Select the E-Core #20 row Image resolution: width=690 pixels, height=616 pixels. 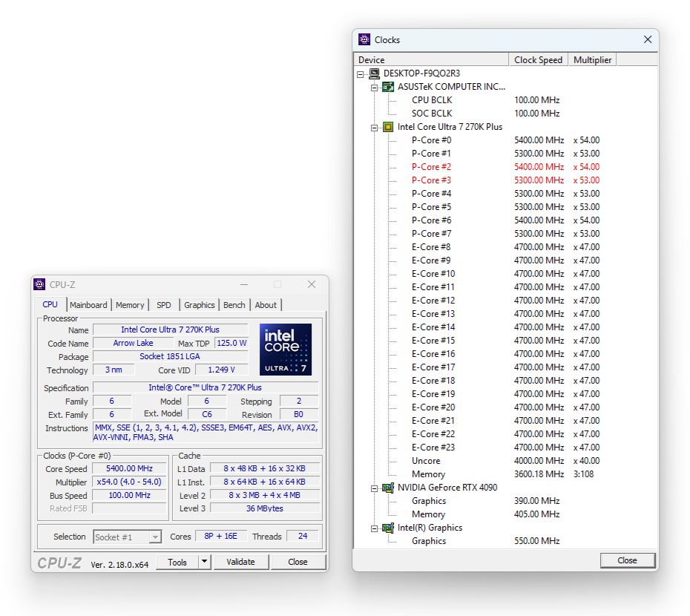tap(505, 407)
